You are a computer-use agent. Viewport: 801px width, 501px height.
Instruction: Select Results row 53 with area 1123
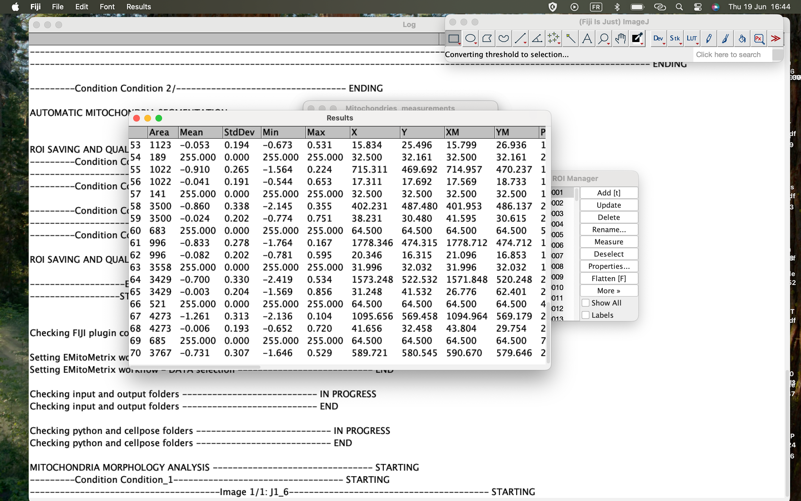pos(337,145)
